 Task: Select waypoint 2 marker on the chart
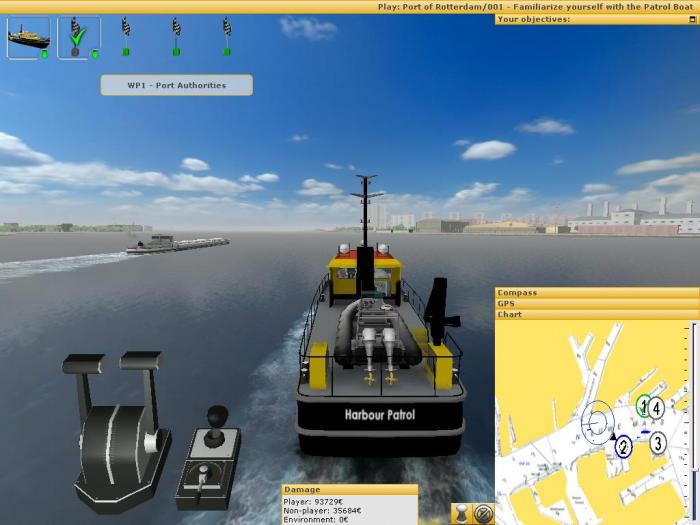pos(623,447)
